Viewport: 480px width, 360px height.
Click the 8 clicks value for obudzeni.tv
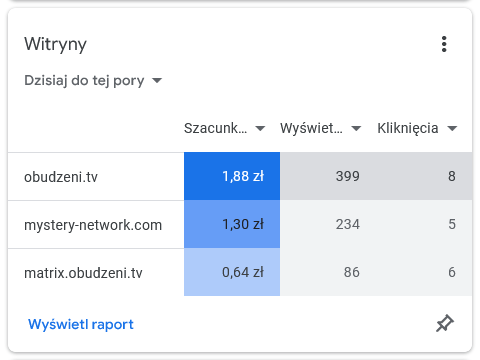pos(452,176)
